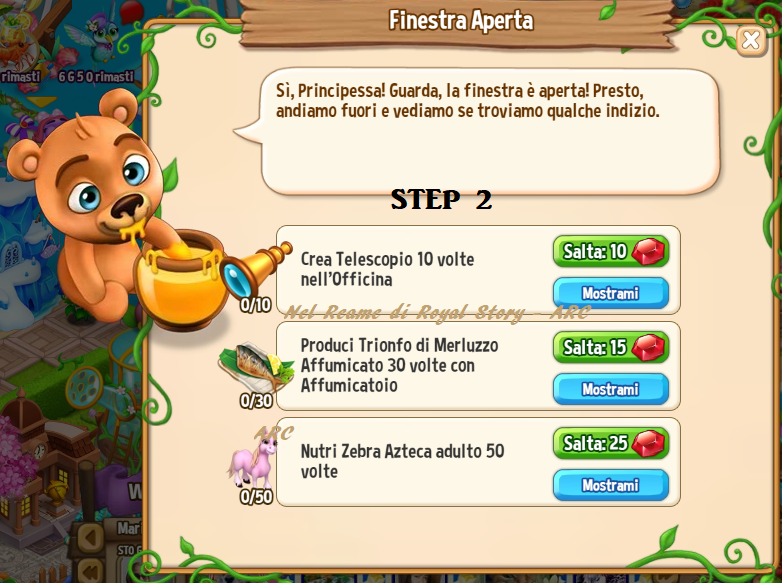Screen dimensions: 782x583
Task: Expand the yellow downward triangle arrow
Action: tap(41, 101)
